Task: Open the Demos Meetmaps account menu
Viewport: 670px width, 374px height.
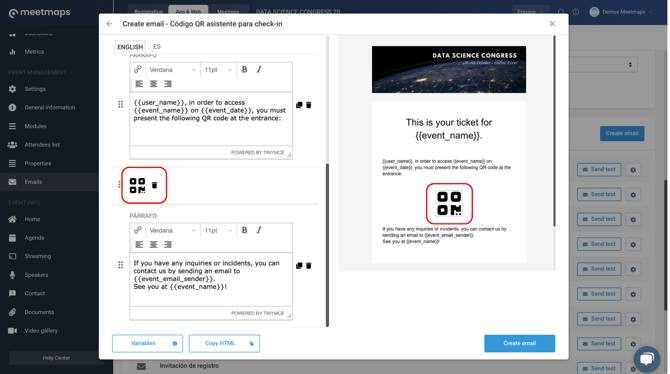Action: pyautogui.click(x=621, y=12)
